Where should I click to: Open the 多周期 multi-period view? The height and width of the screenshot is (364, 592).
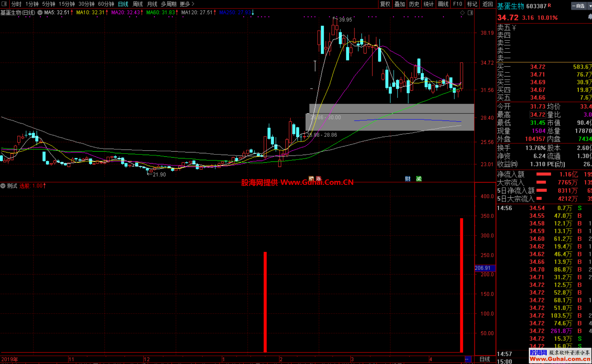point(169,4)
